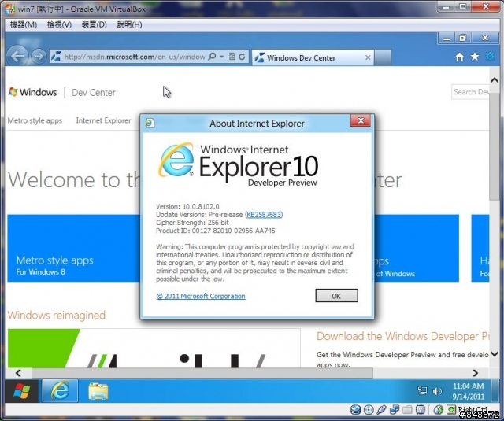Click VirtualBox shared folders status icon
Screen dimensions: 504x421
pos(407,410)
